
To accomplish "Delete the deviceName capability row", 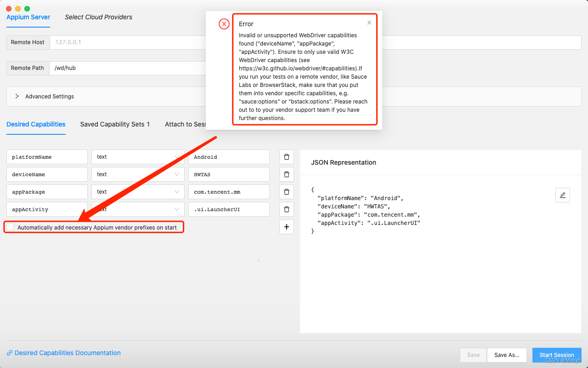I will (x=287, y=174).
